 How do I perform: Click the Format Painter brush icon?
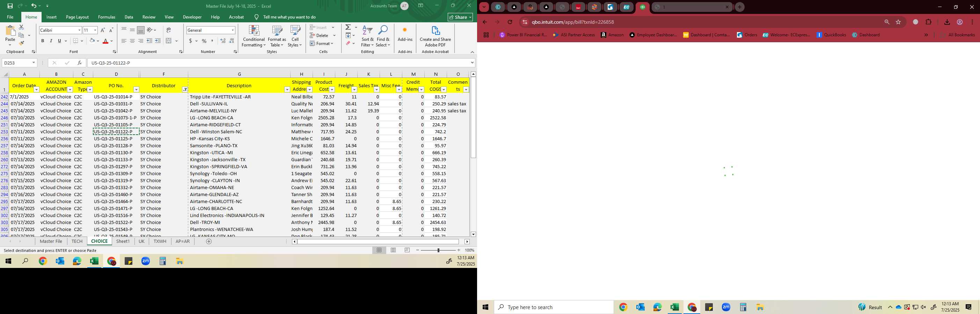[21, 43]
